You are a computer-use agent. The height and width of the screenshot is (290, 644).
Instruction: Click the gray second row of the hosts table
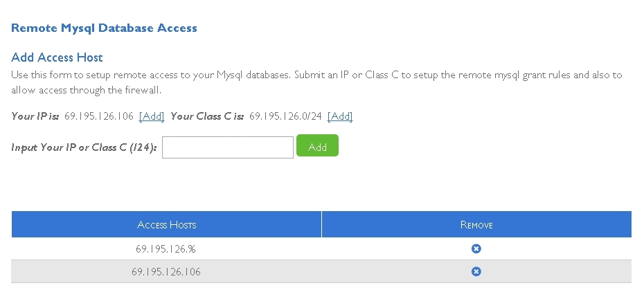pyautogui.click(x=321, y=271)
